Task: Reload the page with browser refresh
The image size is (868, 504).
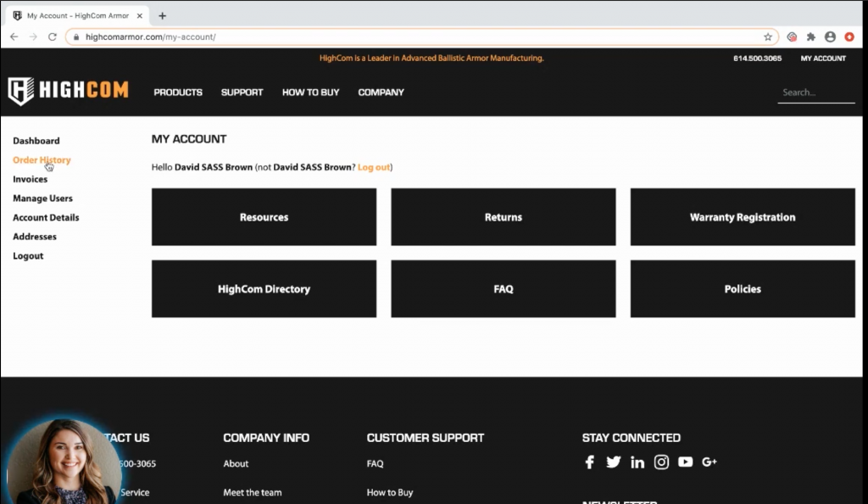Action: 53,37
